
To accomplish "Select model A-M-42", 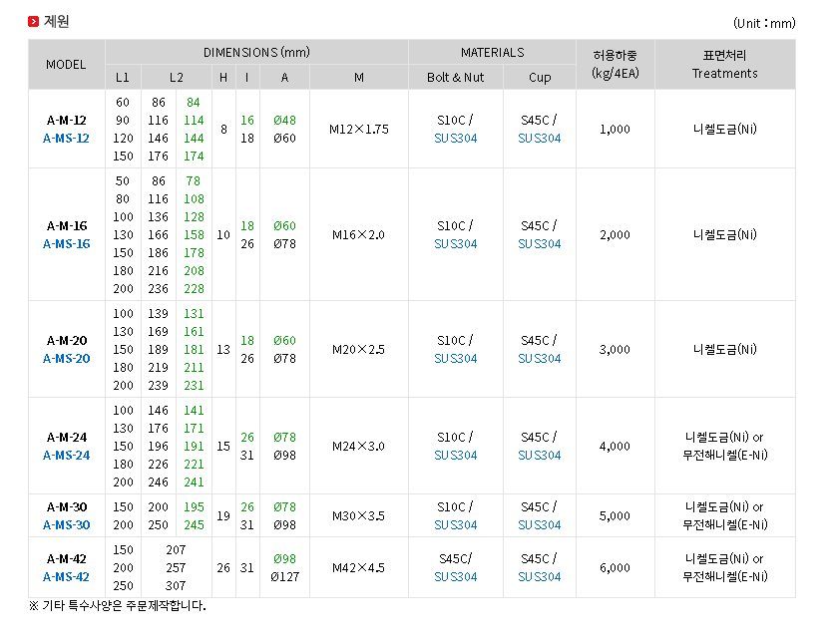I will [66, 559].
